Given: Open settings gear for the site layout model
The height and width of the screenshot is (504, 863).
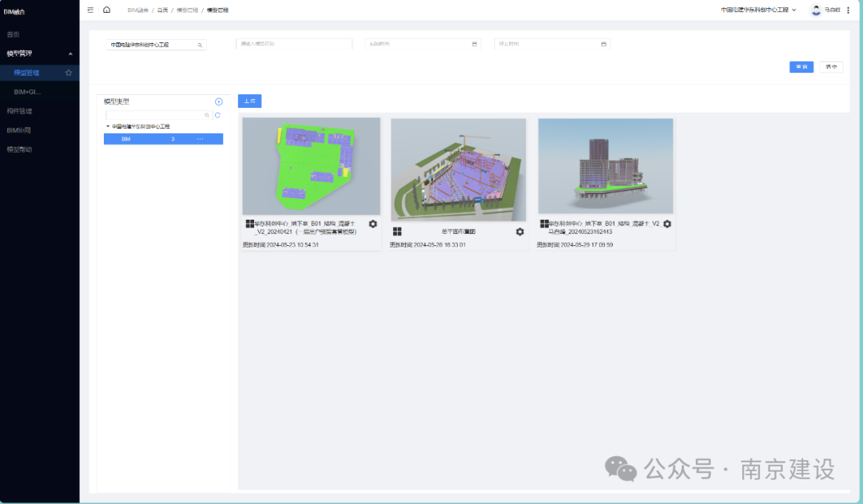Looking at the screenshot, I should click(x=519, y=232).
